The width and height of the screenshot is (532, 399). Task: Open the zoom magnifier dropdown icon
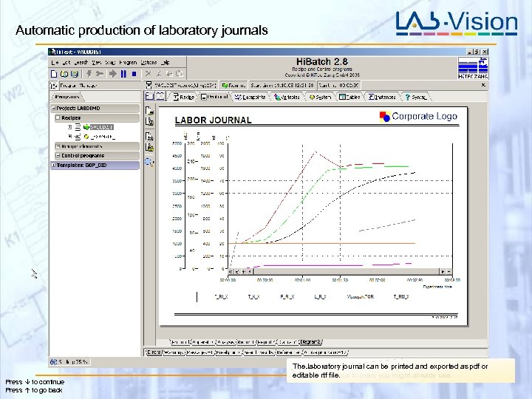pyautogui.click(x=149, y=162)
